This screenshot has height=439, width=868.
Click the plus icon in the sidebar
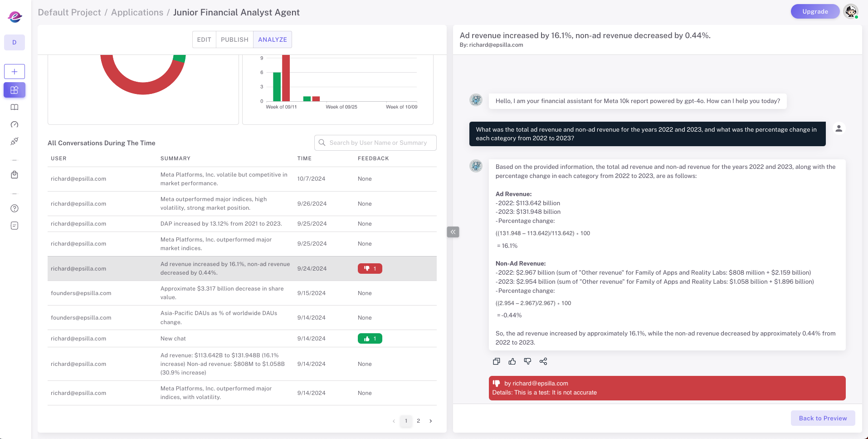[x=15, y=72]
